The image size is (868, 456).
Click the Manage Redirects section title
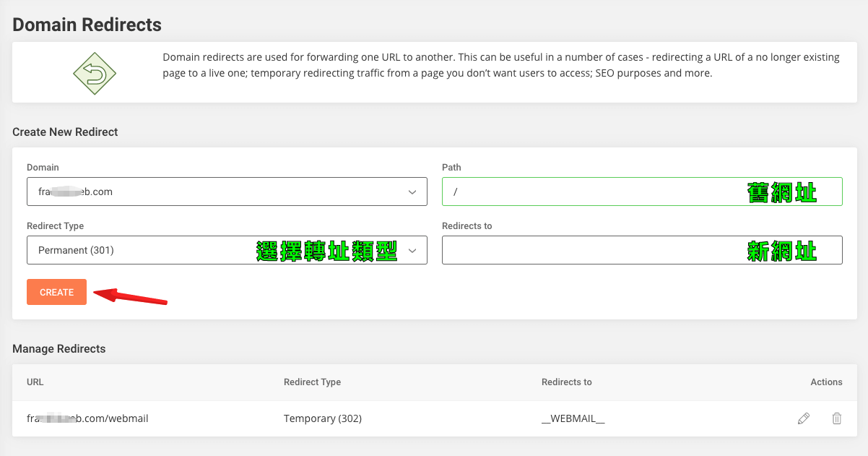point(59,348)
